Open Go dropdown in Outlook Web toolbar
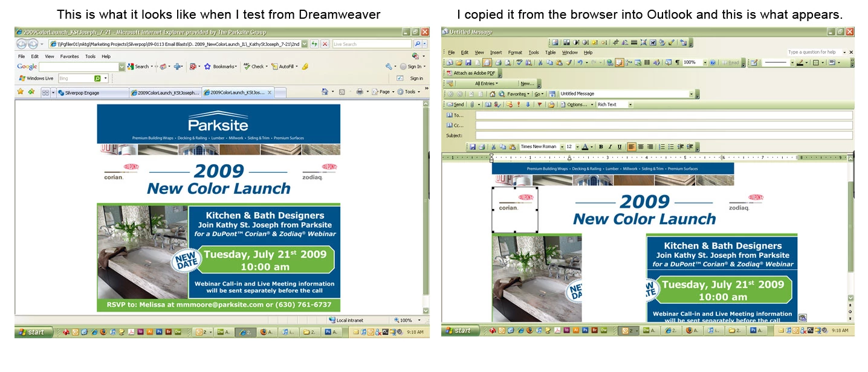Image resolution: width=868 pixels, height=372 pixels. click(538, 94)
